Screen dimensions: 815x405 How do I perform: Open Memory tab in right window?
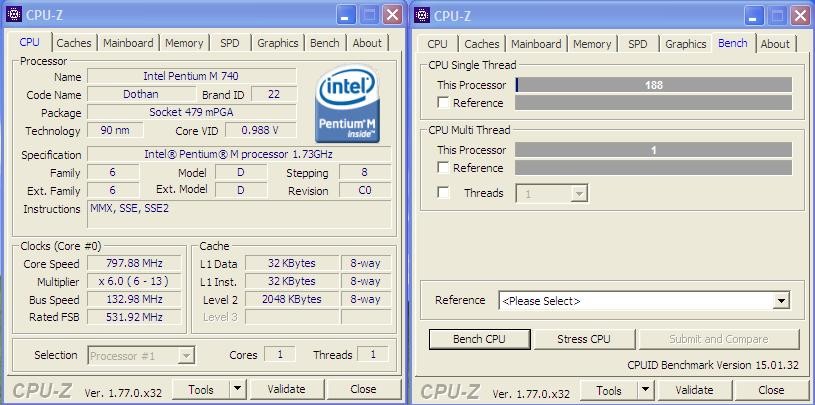pos(592,44)
